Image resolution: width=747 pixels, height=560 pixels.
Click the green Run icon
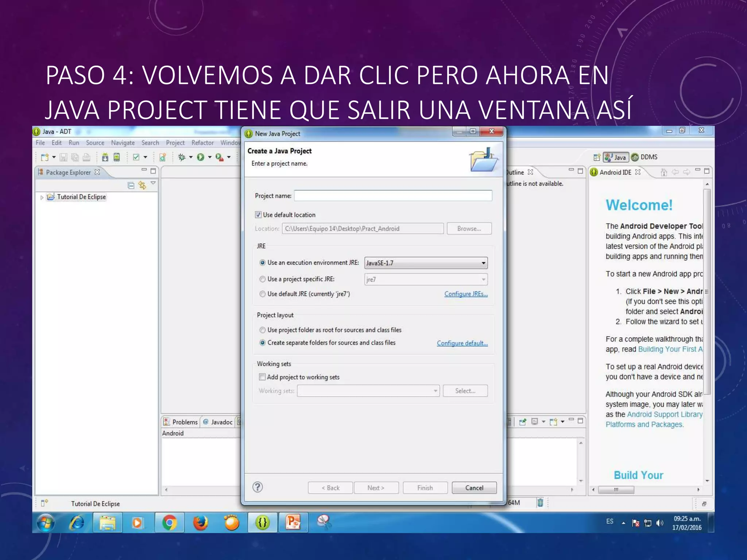click(201, 157)
